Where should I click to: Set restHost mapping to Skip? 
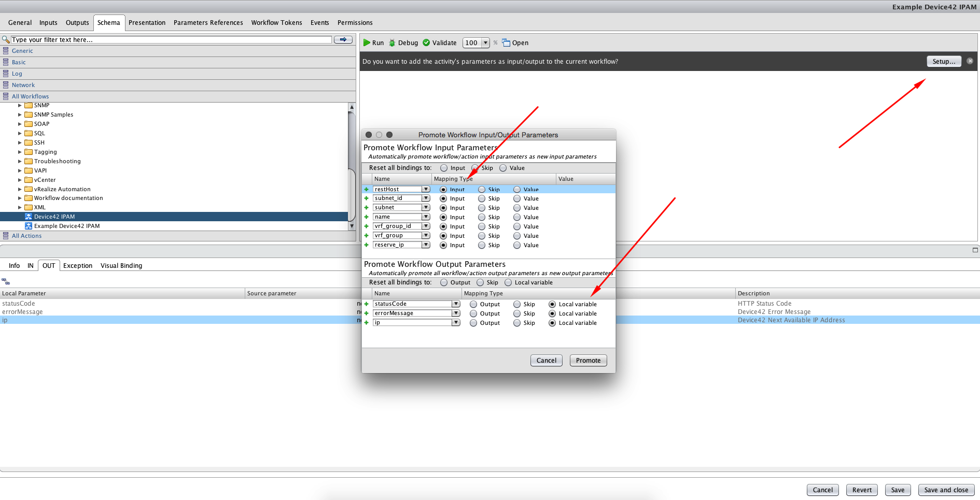pos(481,189)
